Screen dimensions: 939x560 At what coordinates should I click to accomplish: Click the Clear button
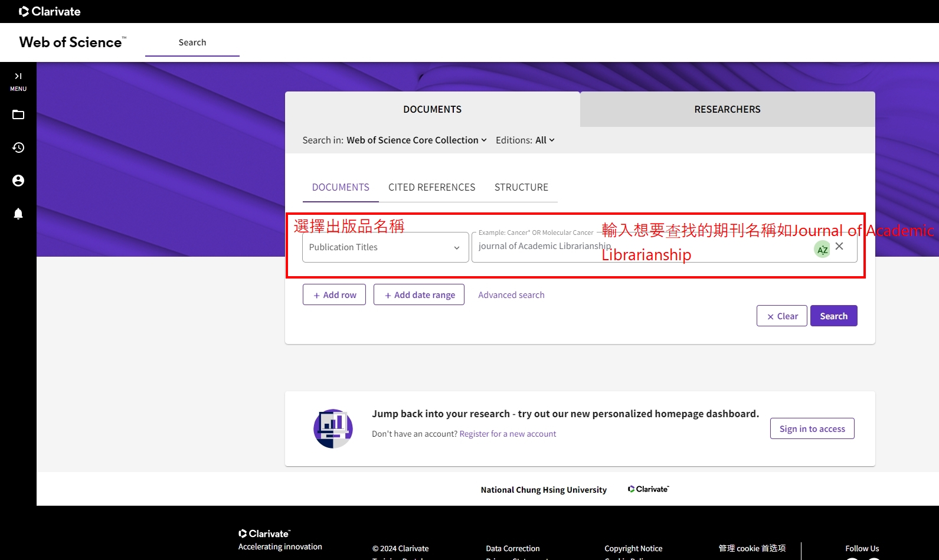point(782,316)
